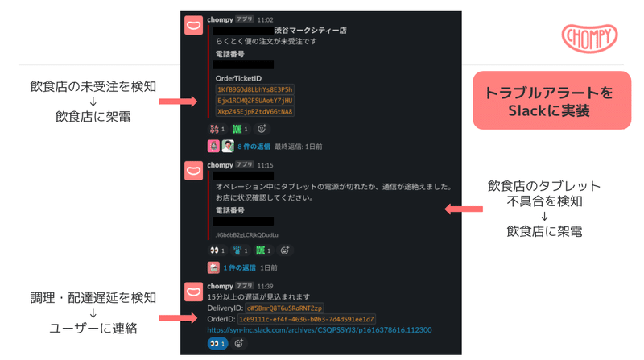Screen dimensions: 644x360
Task: Click chompy avatar on 11:39 message
Action: click(193, 292)
